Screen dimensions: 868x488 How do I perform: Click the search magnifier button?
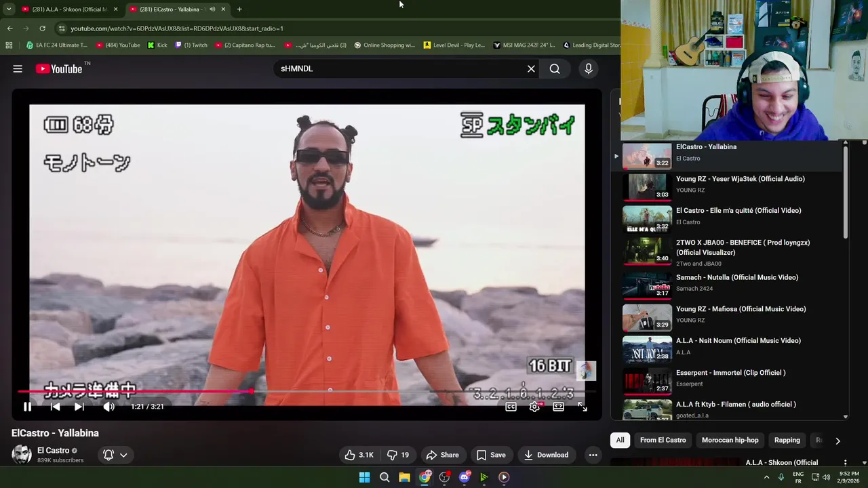pyautogui.click(x=555, y=68)
